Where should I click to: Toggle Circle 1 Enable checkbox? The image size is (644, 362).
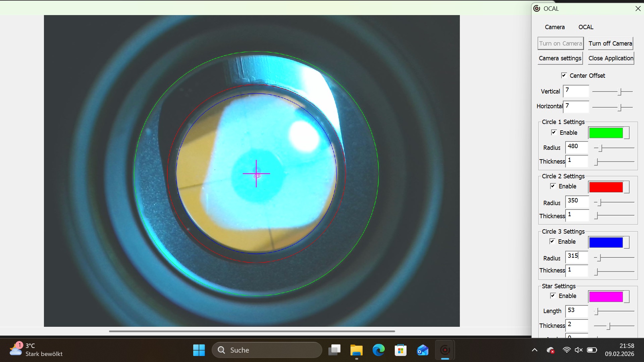[554, 132]
